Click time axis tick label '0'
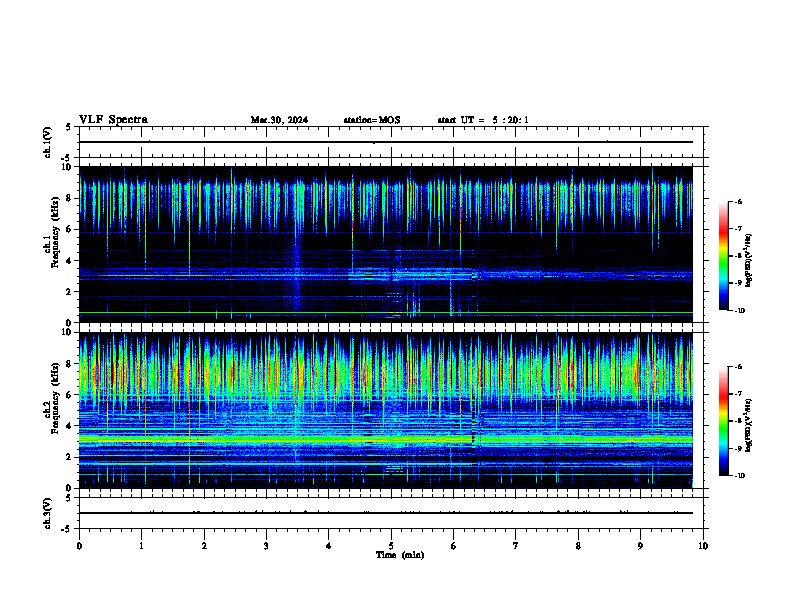Screen dimensions: 792x612 point(79,546)
